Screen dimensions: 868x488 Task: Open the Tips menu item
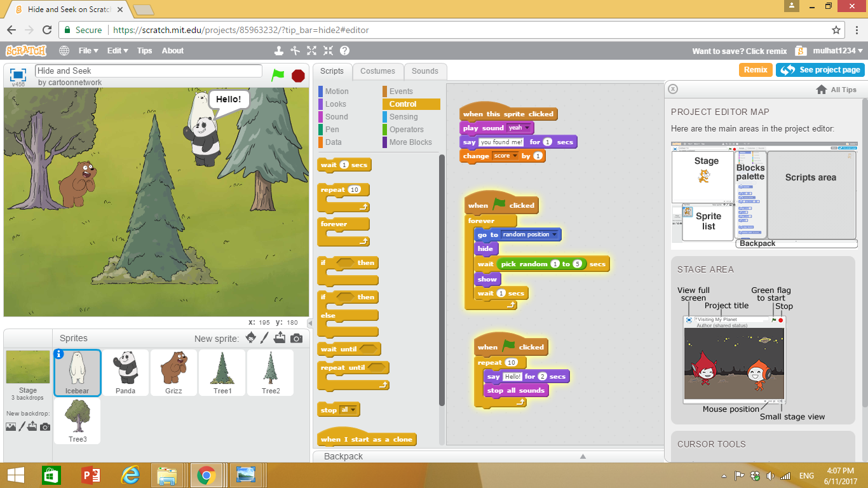click(145, 51)
